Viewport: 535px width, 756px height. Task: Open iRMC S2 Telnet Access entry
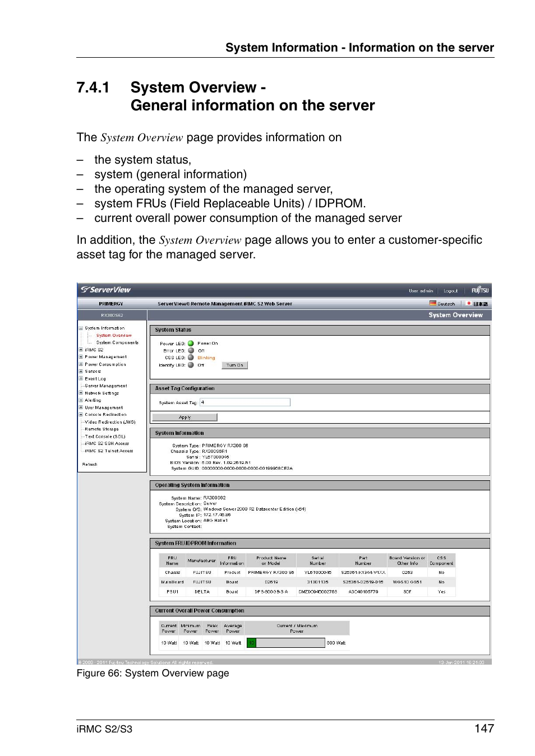[x=109, y=451]
